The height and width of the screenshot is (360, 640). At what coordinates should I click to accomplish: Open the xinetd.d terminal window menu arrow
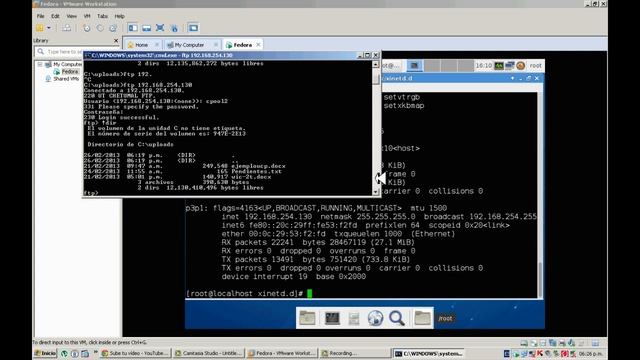pos(512,78)
